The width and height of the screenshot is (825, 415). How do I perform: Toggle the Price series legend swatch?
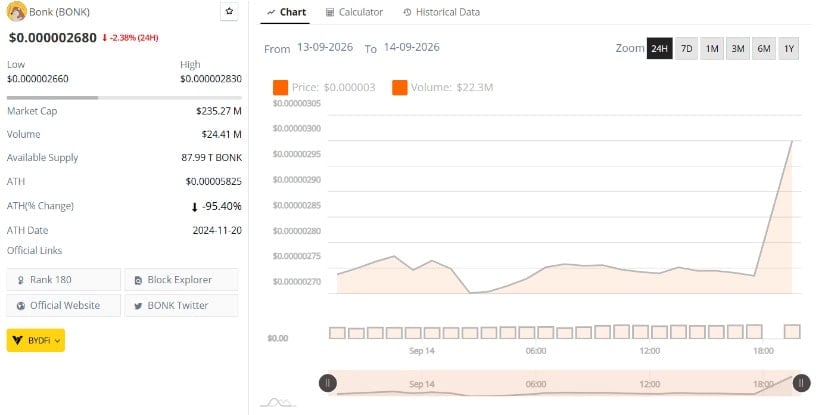pyautogui.click(x=280, y=87)
